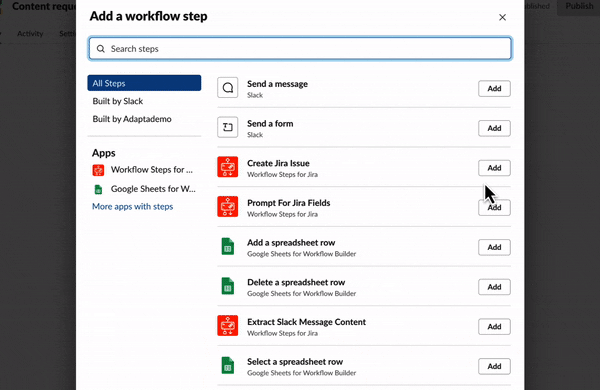
Task: Add the Add a spreadsheet row step
Action: [494, 247]
